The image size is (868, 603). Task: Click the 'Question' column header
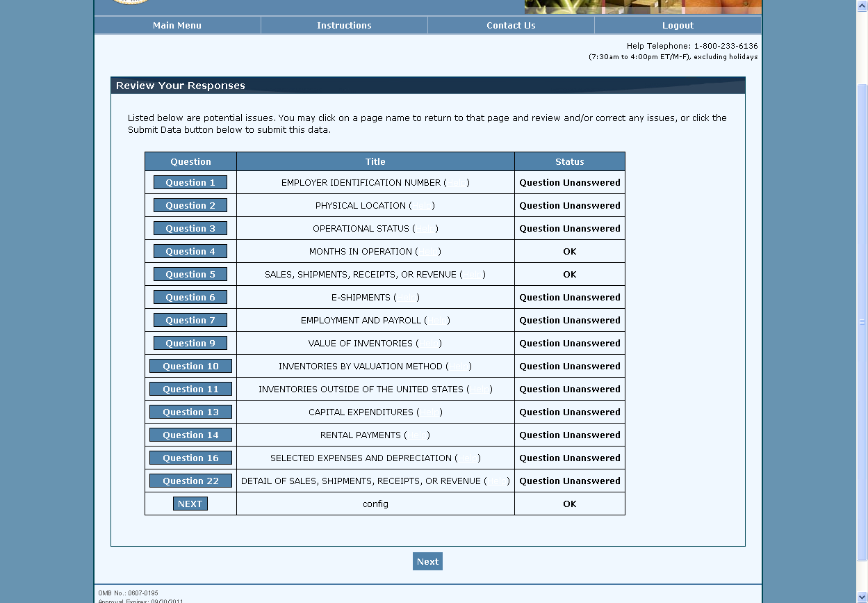(x=190, y=161)
